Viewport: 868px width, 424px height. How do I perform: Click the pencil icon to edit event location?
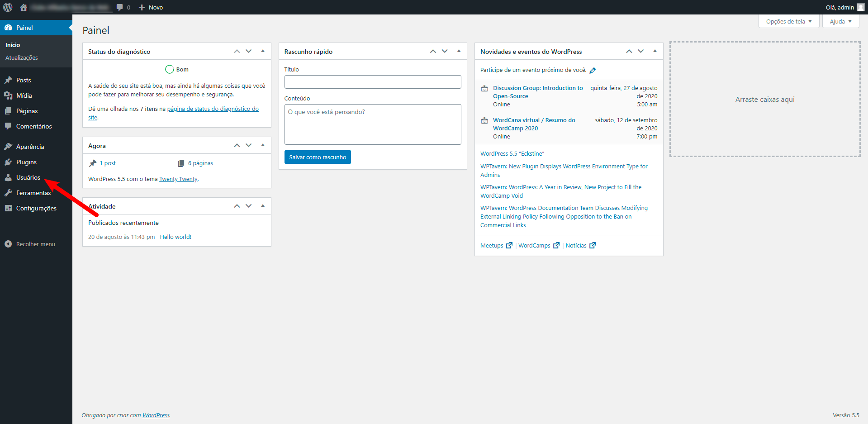tap(593, 70)
